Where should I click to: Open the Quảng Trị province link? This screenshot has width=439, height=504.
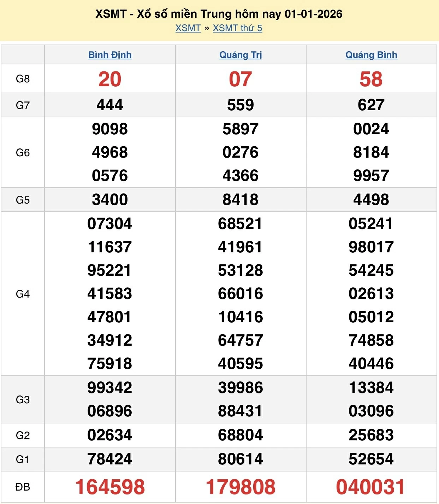(x=241, y=55)
